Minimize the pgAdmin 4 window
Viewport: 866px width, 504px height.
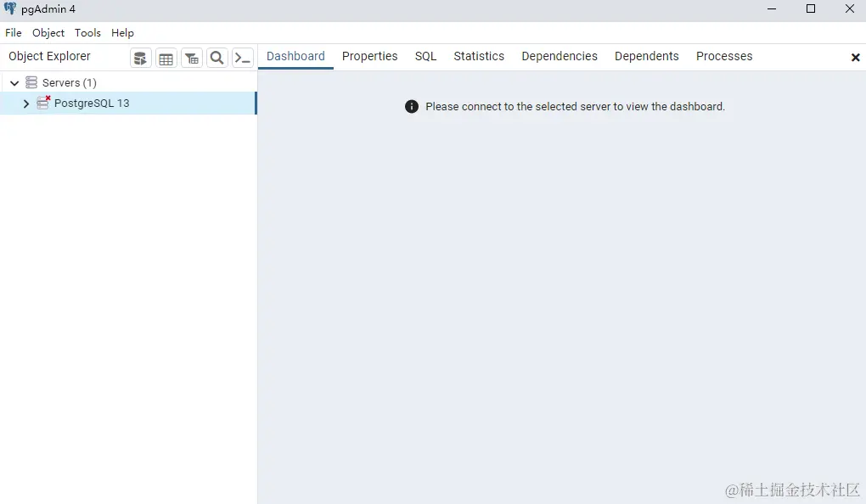coord(772,8)
